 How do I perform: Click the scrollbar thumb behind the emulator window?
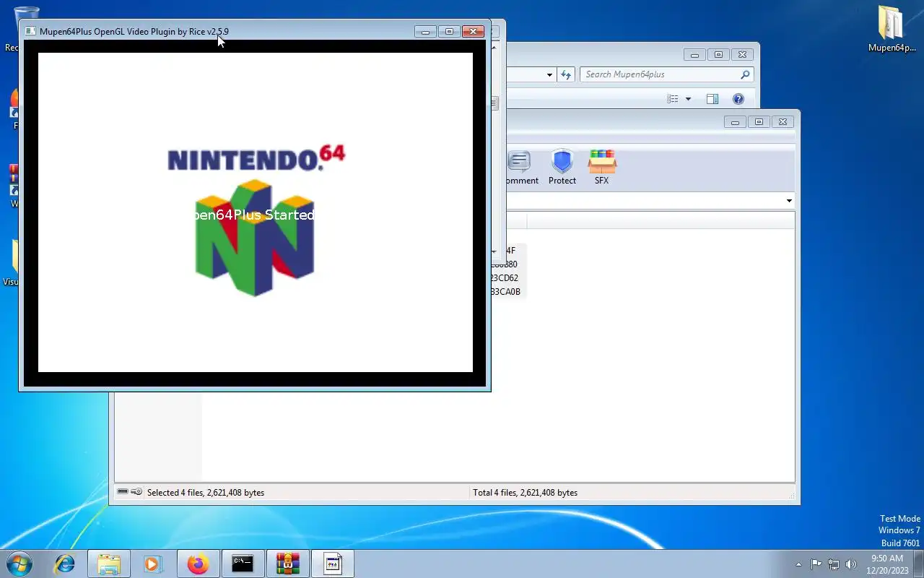click(494, 103)
